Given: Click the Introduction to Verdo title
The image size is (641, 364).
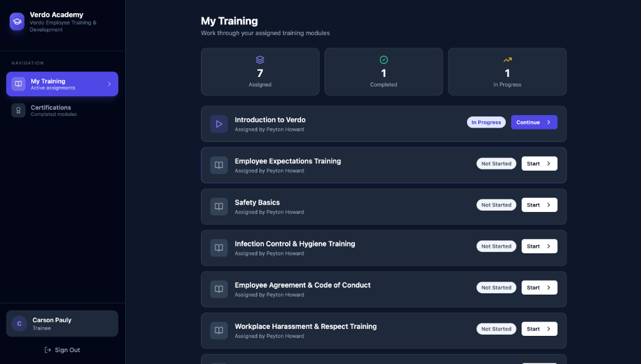Looking at the screenshot, I should tap(270, 119).
